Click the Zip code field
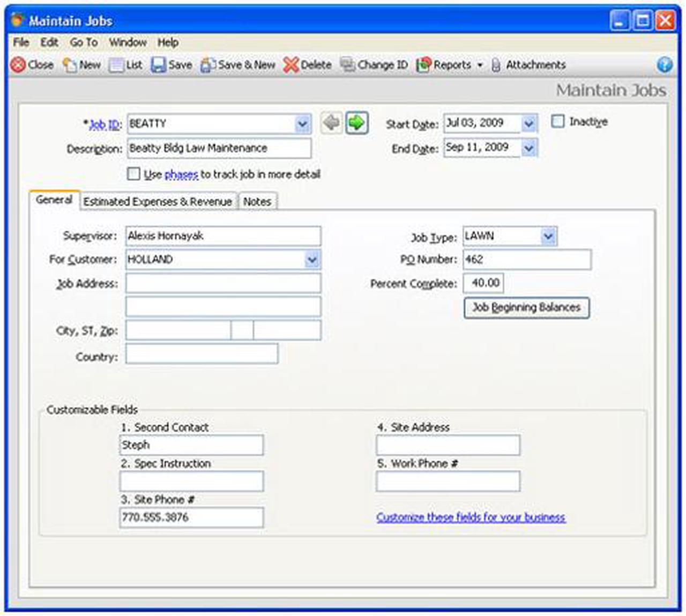 coord(287,330)
